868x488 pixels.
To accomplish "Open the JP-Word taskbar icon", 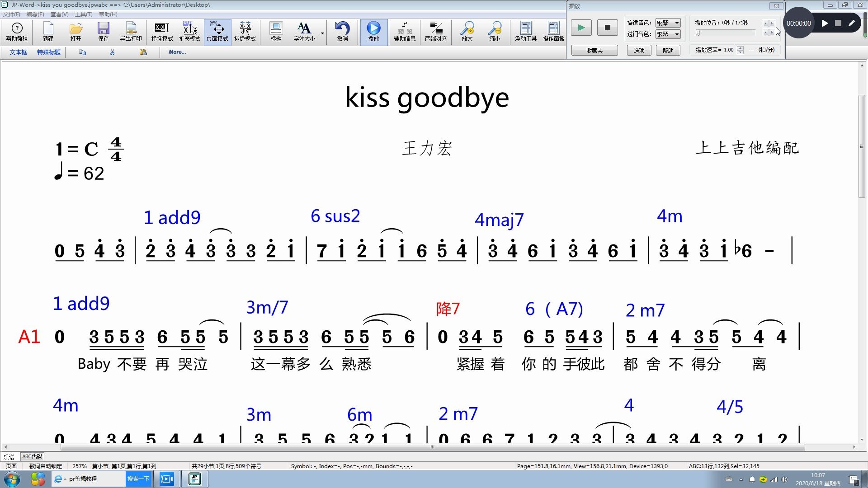I will coord(194,479).
